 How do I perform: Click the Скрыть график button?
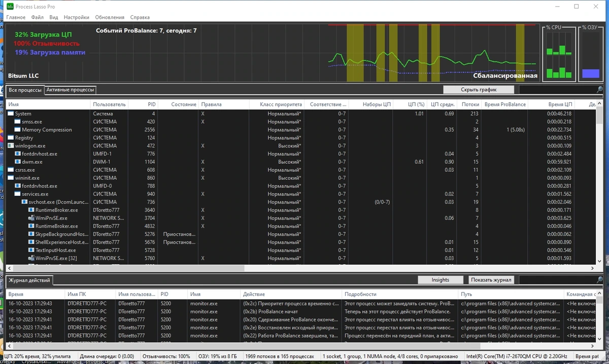point(479,90)
